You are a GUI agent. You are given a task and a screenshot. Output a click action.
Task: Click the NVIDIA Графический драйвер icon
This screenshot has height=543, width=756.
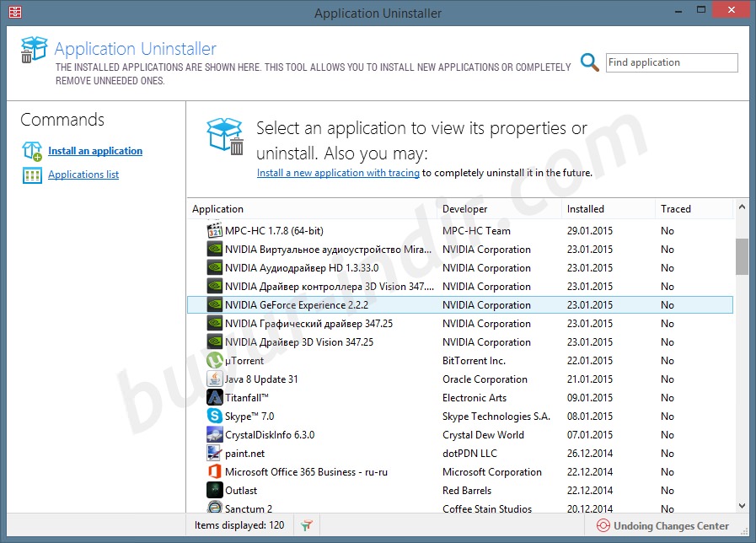(x=215, y=323)
